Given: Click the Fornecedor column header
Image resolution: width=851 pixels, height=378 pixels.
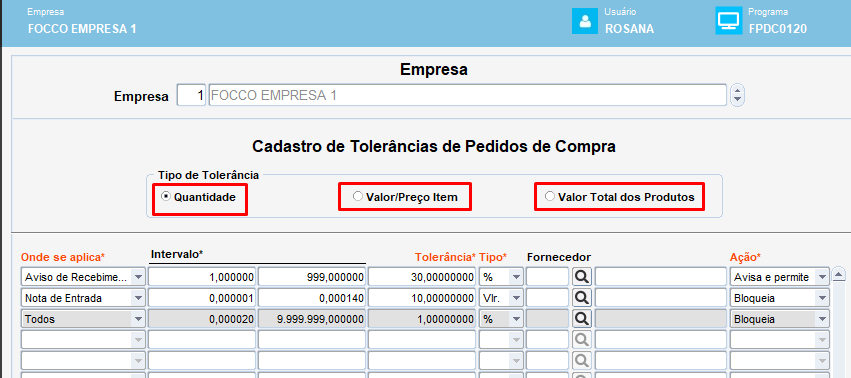Looking at the screenshot, I should [x=558, y=257].
